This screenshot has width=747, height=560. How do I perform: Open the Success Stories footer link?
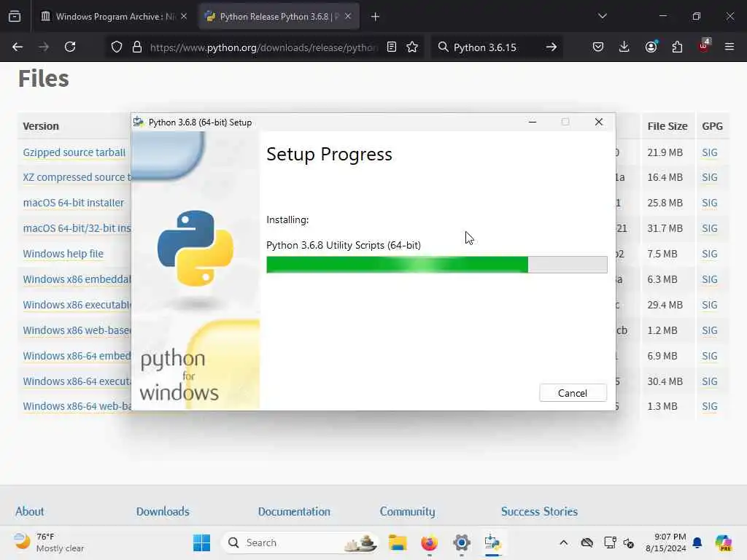pyautogui.click(x=539, y=511)
